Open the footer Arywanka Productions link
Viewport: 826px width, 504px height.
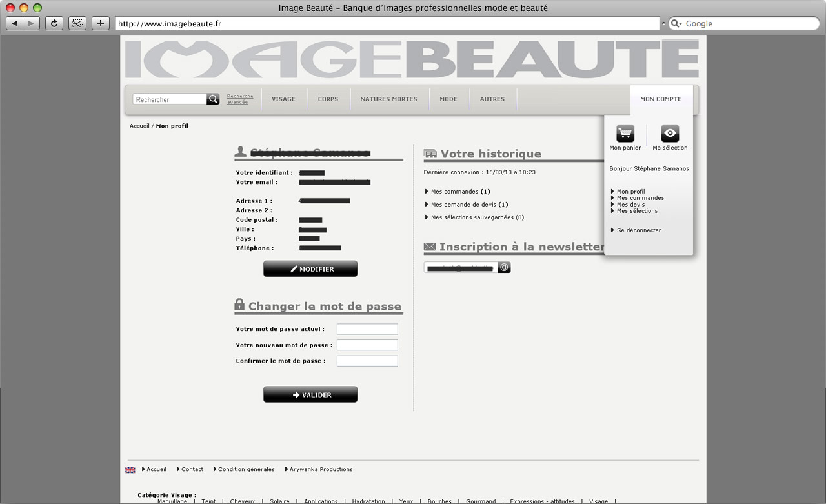319,470
